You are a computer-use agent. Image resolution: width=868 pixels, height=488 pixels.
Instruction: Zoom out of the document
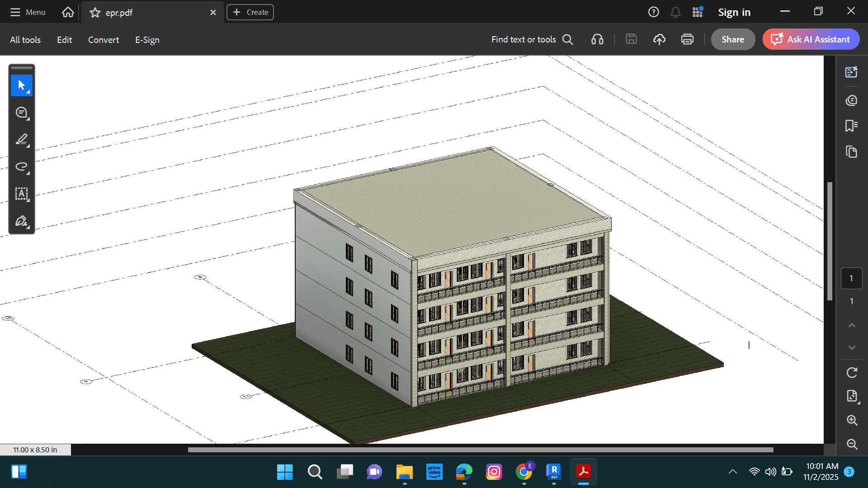click(852, 444)
